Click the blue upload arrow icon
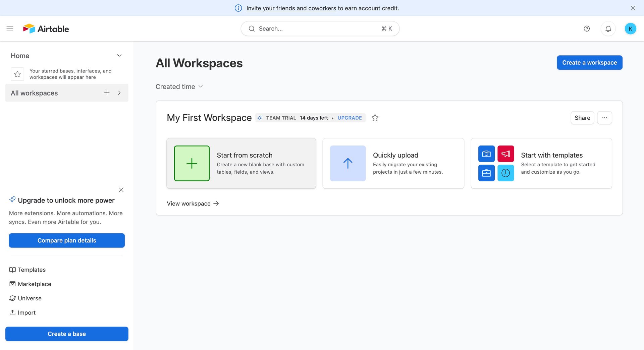 tap(348, 163)
